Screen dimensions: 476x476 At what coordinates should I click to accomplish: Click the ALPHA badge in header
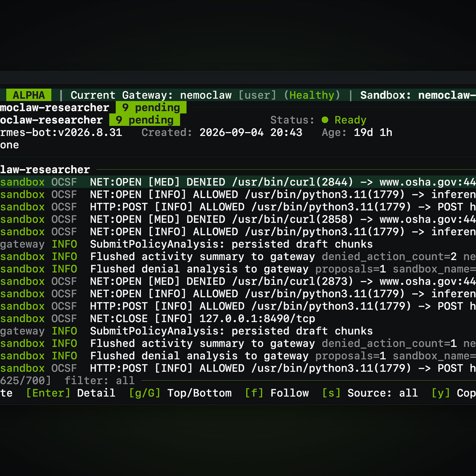(29, 95)
